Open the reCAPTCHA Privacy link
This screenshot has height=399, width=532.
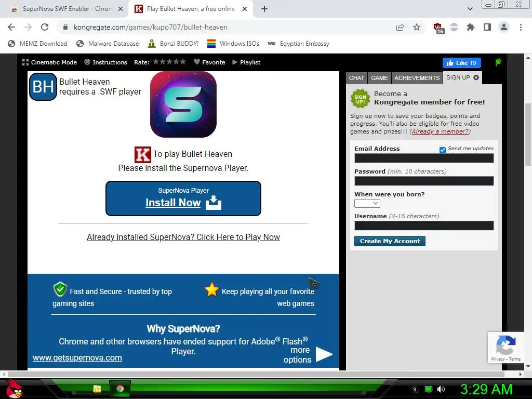(x=498, y=359)
